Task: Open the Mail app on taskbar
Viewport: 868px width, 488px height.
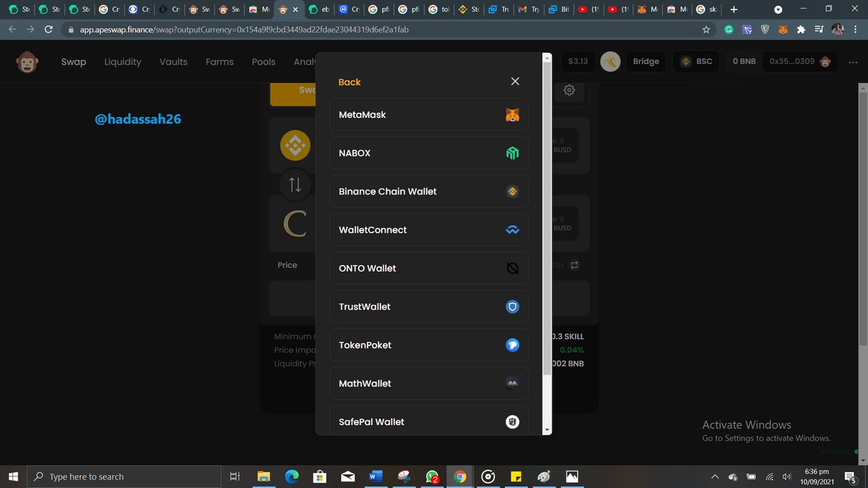Action: click(x=348, y=476)
